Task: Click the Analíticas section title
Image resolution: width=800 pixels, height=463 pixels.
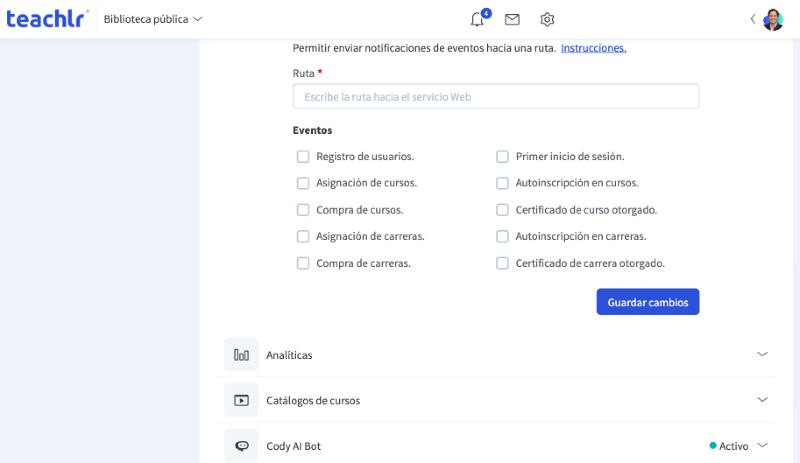Action: coord(289,355)
